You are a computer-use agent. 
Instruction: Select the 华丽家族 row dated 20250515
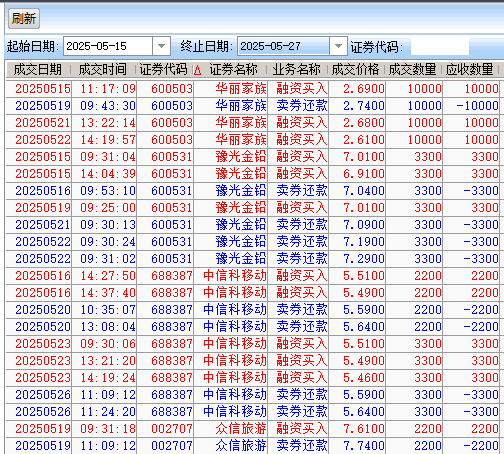tap(252, 89)
